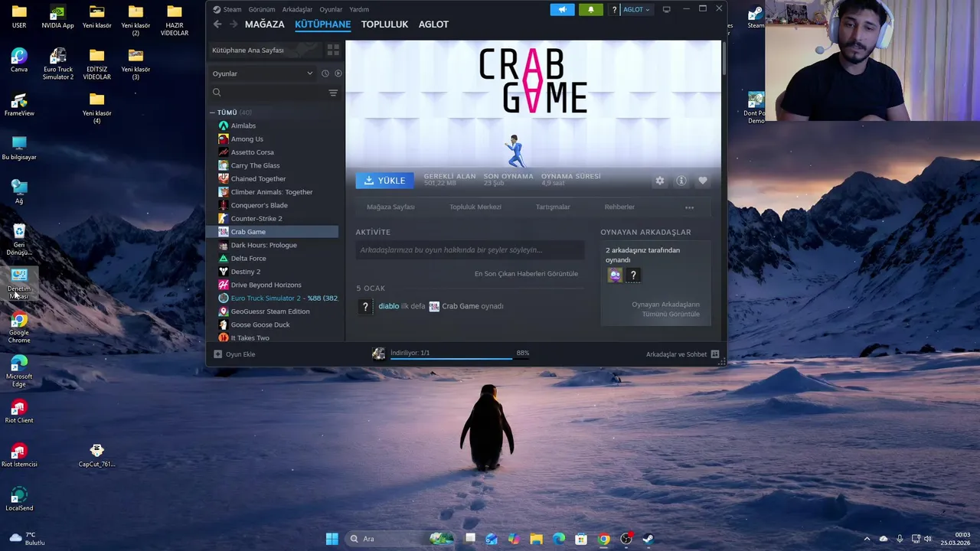Switch to MAĞAZA tab

tap(264, 24)
